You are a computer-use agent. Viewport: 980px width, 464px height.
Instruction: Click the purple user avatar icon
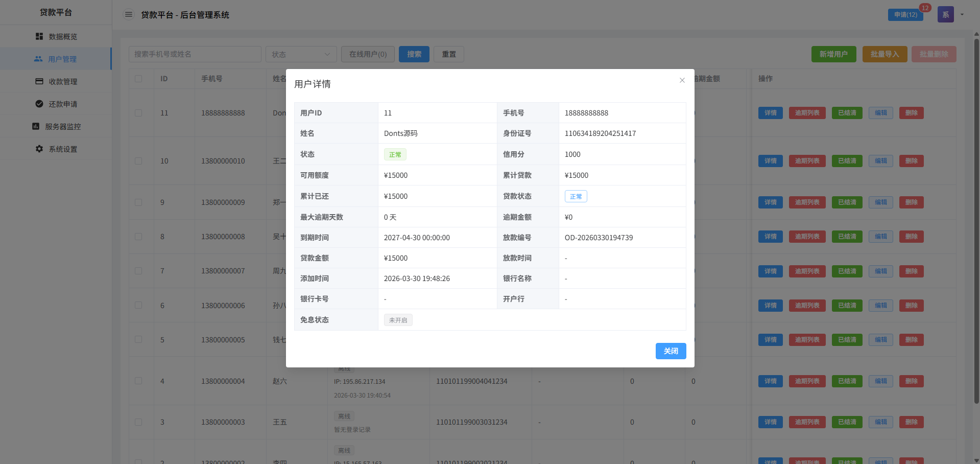945,15
